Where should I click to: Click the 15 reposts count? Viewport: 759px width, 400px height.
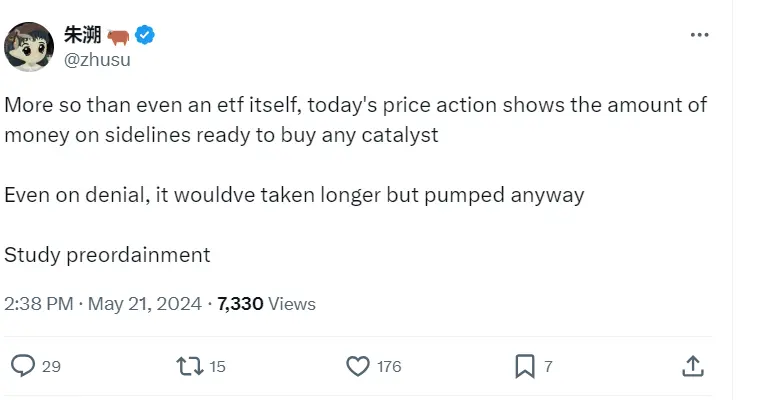coord(217,367)
